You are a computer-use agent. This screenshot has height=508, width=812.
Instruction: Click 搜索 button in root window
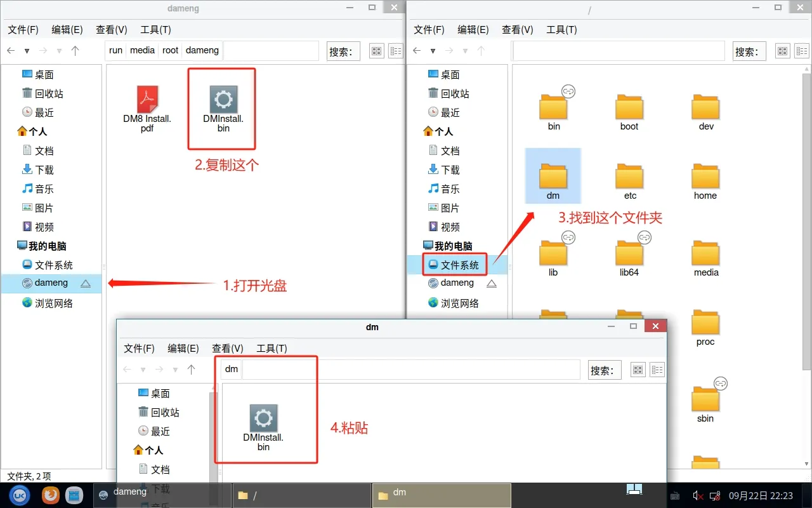749,51
